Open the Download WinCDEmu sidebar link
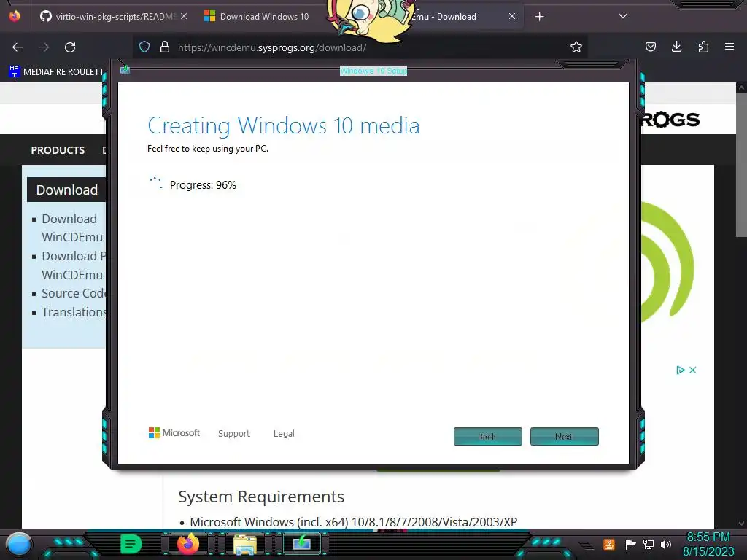Image resolution: width=747 pixels, height=560 pixels. click(x=72, y=227)
